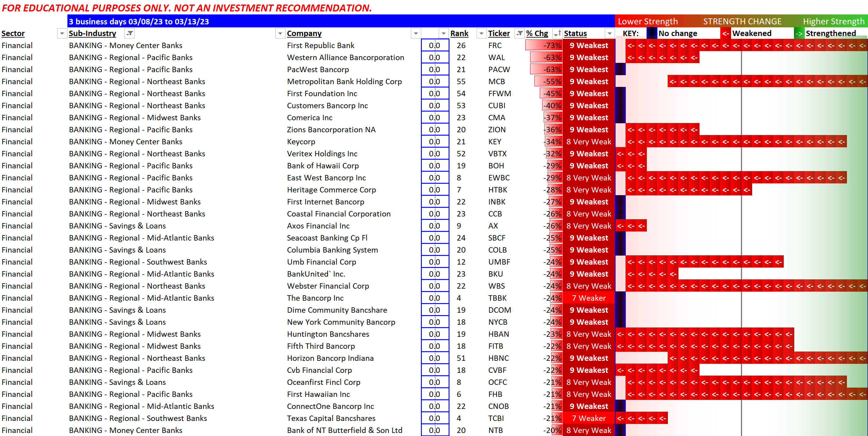Screen dimensions: 868x436
Task: Click the FRC -73% change data bar
Action: [543, 45]
